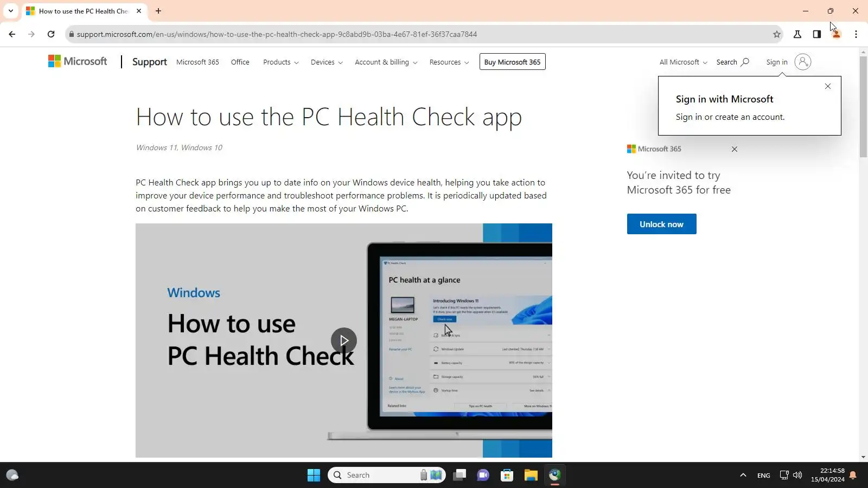Image resolution: width=868 pixels, height=488 pixels.
Task: Open the tab search dropdown arrow
Action: (11, 11)
